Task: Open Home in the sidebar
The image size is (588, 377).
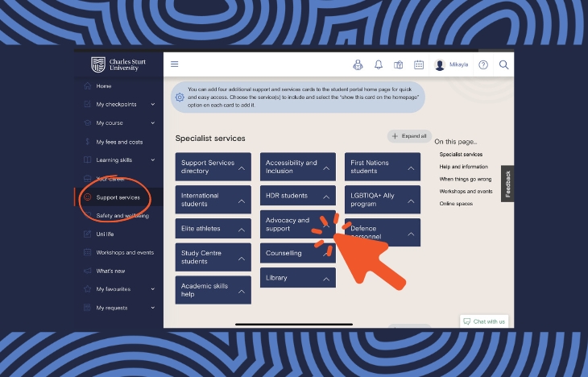Action: (x=103, y=86)
